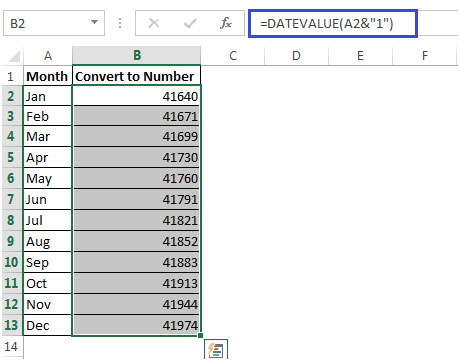
Task: Select the cell containing Jul
Action: coord(48,220)
